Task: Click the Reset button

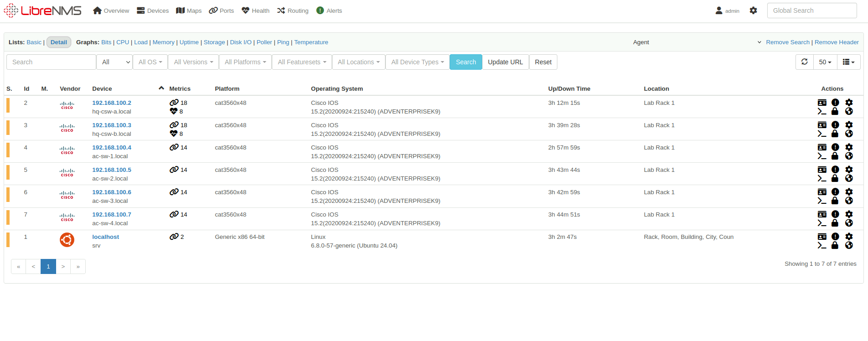Action: (543, 62)
